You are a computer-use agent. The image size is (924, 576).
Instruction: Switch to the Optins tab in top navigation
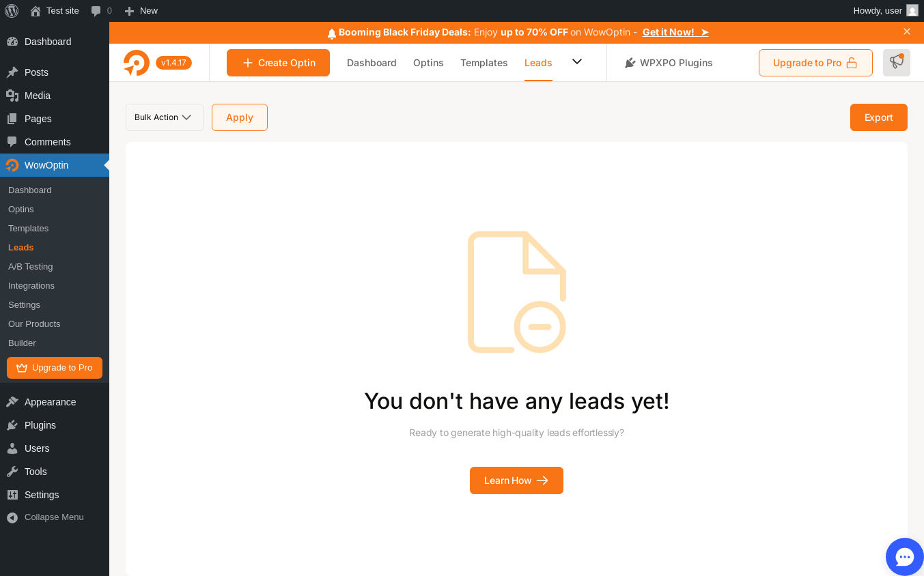428,63
